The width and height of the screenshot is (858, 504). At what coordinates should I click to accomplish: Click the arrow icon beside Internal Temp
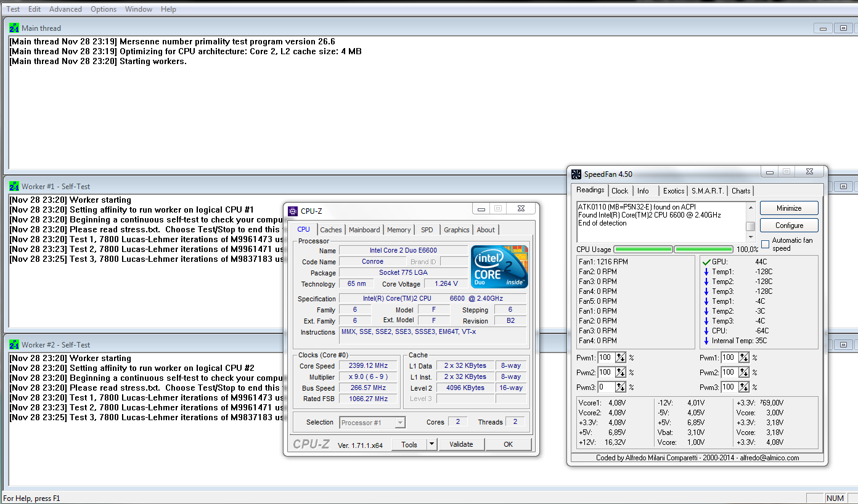pos(706,341)
